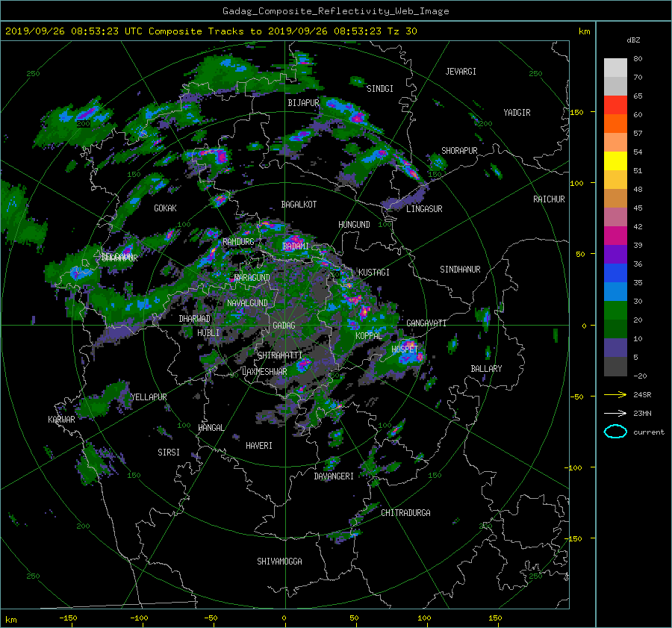
Task: Click the 57 dBZ value in legend
Action: (638, 134)
